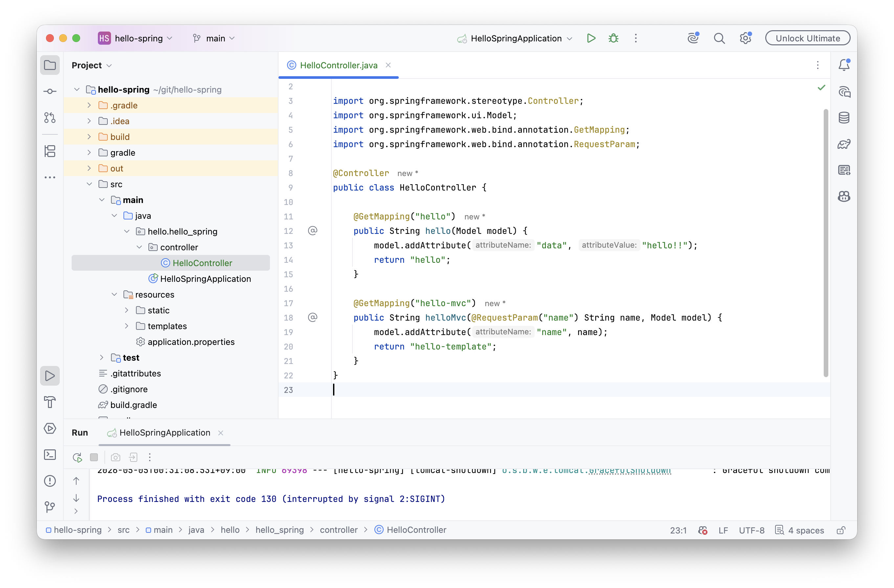Viewport: 894px width, 588px height.
Task: Run HelloSpringApplication with the play icon
Action: pos(591,38)
